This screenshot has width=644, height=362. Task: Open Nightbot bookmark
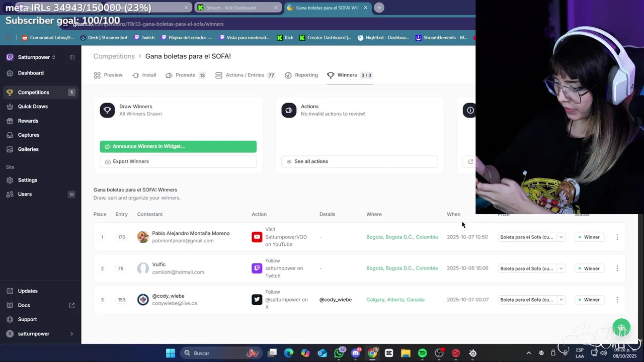[383, 38]
